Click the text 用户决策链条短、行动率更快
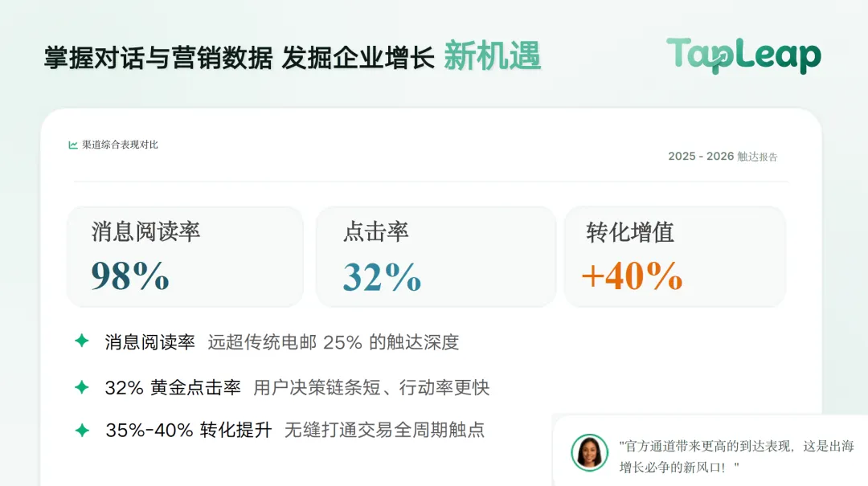This screenshot has height=486, width=868. pos(371,387)
